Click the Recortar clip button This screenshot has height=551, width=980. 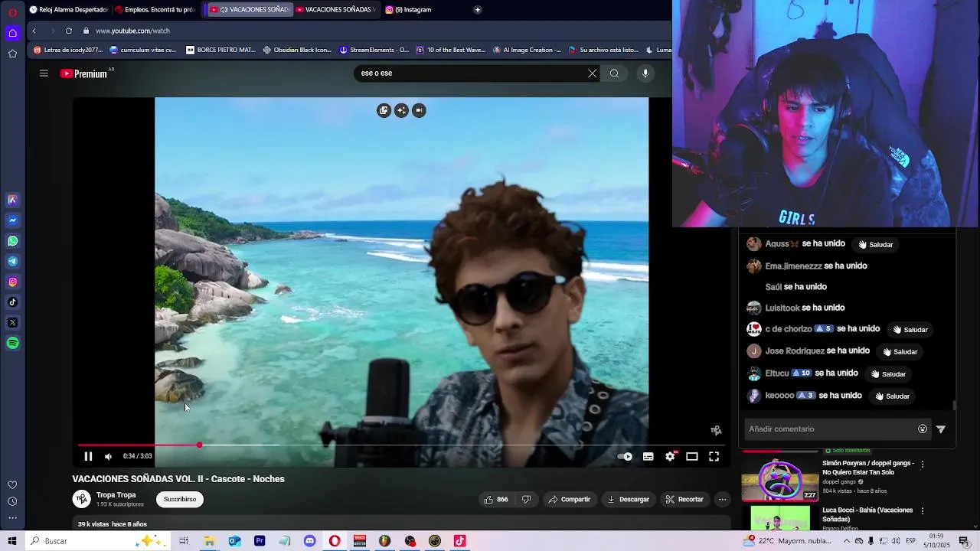[x=684, y=499]
